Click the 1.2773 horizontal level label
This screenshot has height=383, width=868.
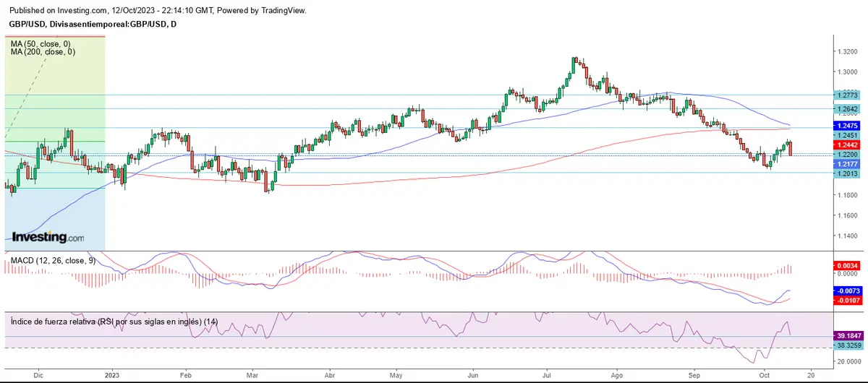click(847, 95)
